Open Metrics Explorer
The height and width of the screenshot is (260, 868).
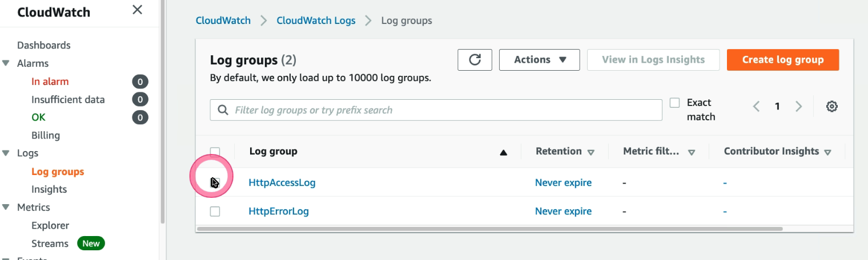pyautogui.click(x=50, y=226)
